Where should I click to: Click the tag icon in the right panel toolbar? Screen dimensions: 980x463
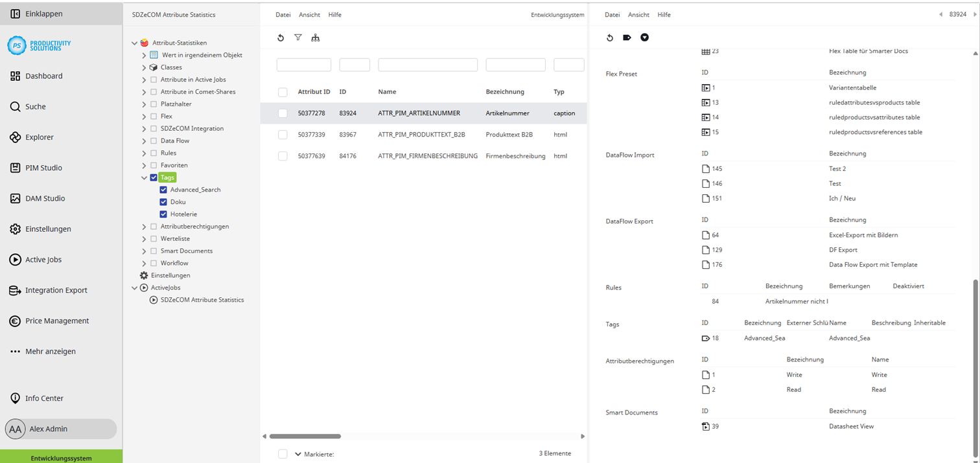coord(627,38)
